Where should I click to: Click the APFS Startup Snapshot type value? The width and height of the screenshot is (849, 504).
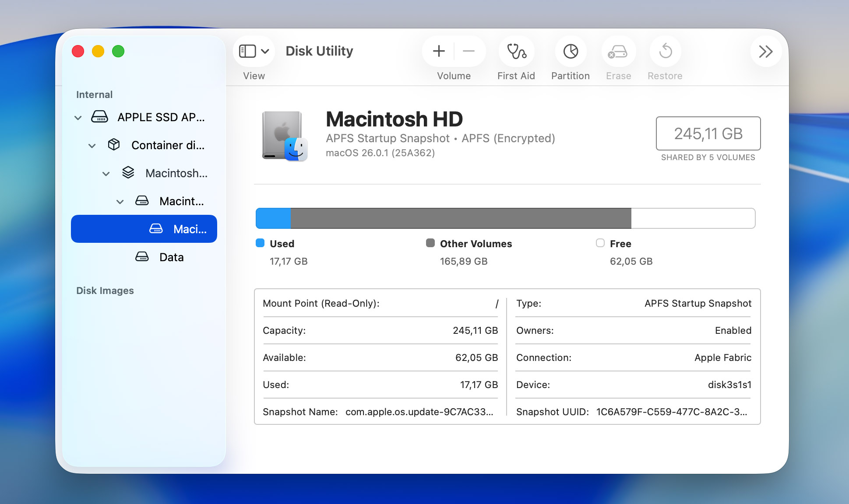698,303
